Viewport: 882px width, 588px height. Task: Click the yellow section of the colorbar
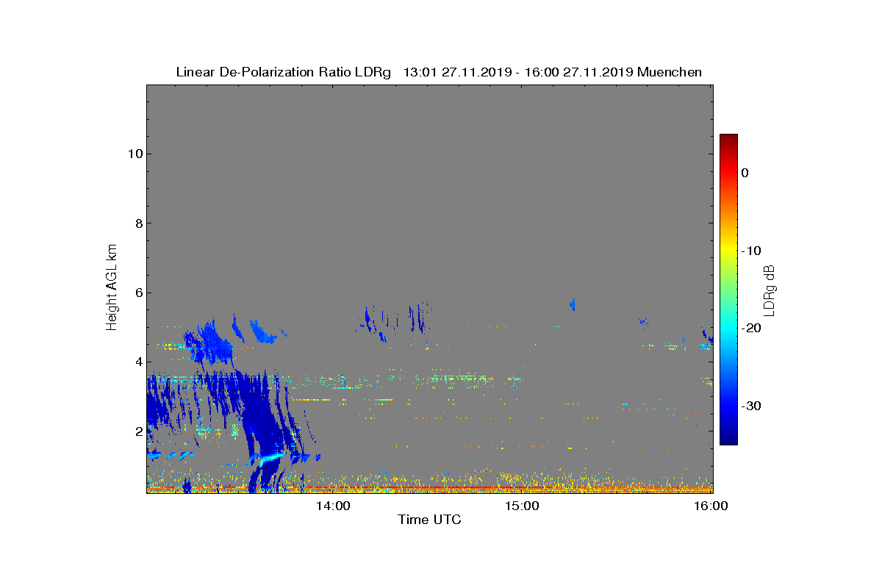728,250
